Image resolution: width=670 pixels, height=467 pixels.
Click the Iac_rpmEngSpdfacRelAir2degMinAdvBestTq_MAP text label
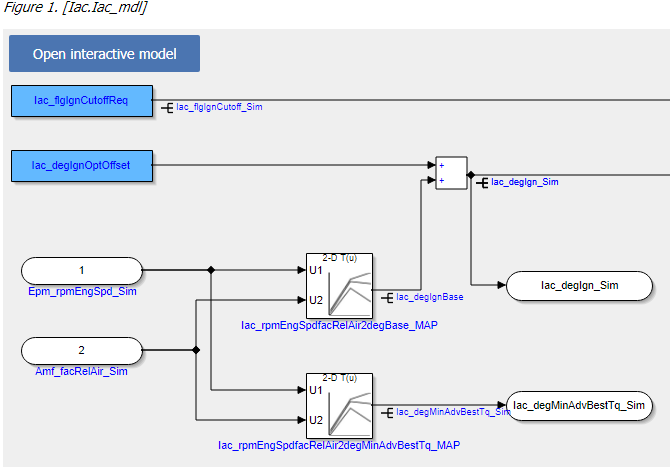coord(339,444)
